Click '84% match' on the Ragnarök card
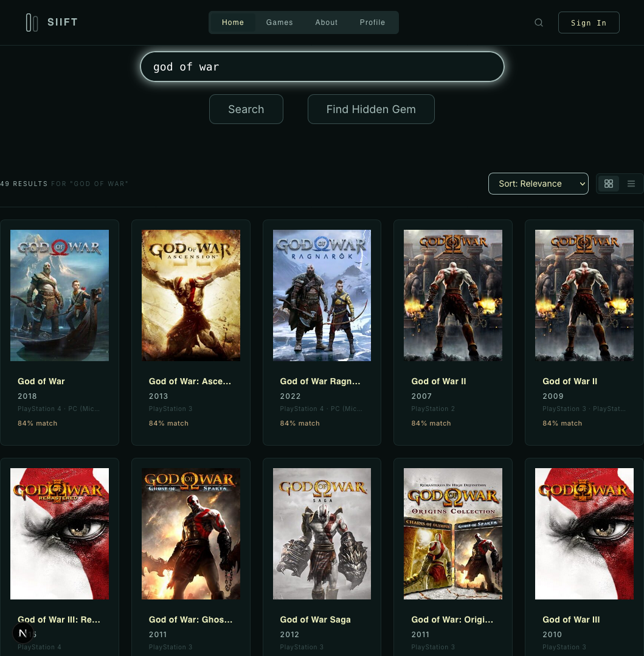 coord(300,423)
